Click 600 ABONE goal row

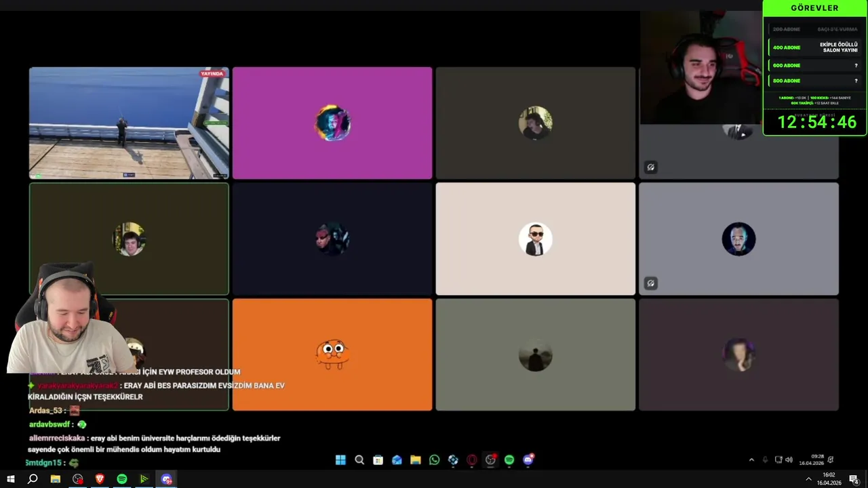pyautogui.click(x=816, y=65)
